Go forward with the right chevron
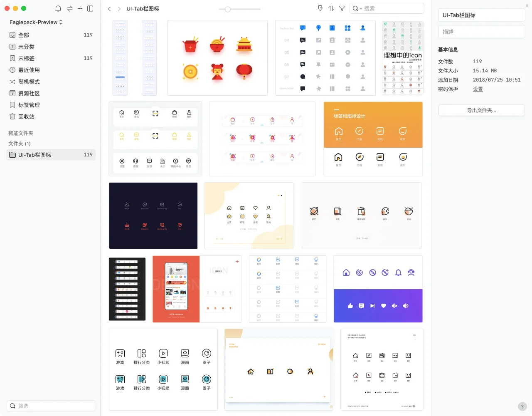The width and height of the screenshot is (532, 416). [x=119, y=9]
